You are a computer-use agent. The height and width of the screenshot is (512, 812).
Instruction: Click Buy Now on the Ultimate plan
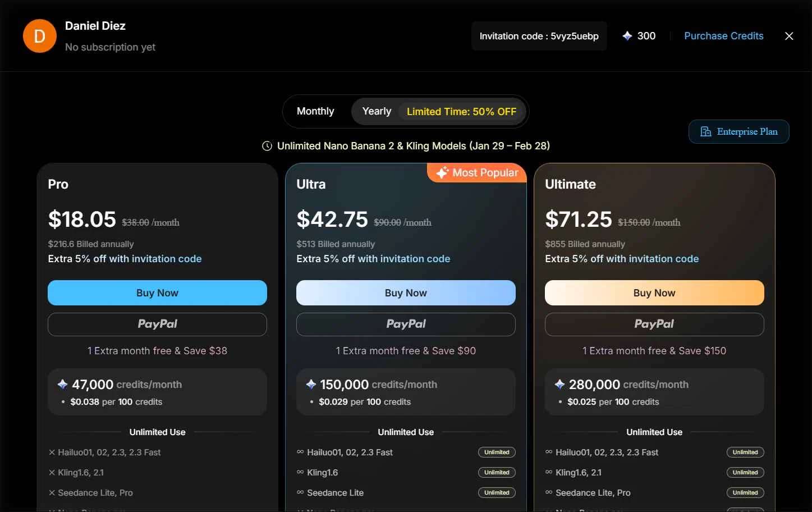(x=654, y=292)
